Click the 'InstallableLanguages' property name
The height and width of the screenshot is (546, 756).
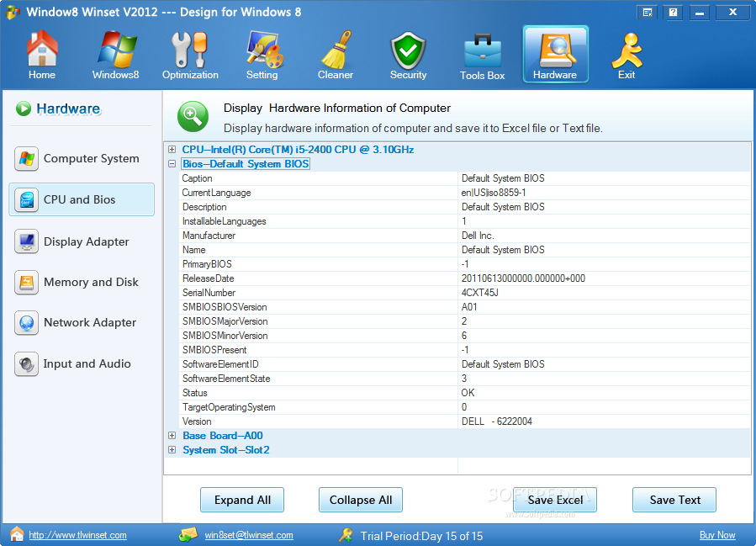coord(225,221)
